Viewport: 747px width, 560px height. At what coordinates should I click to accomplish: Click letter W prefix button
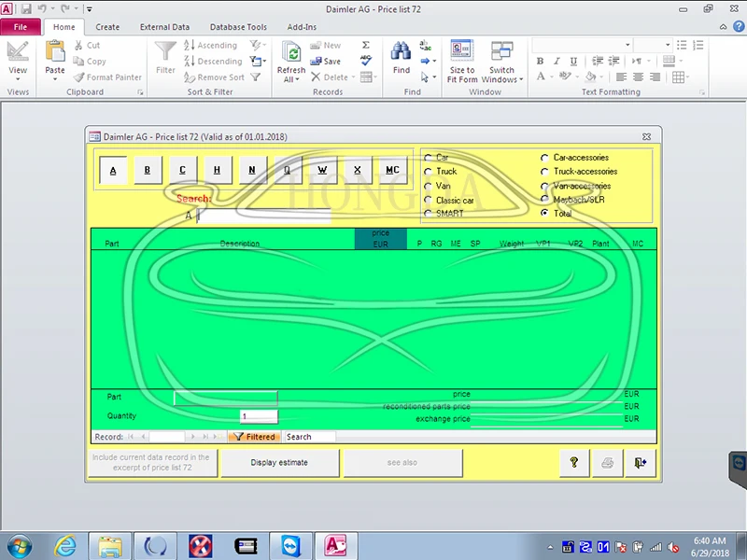[322, 170]
